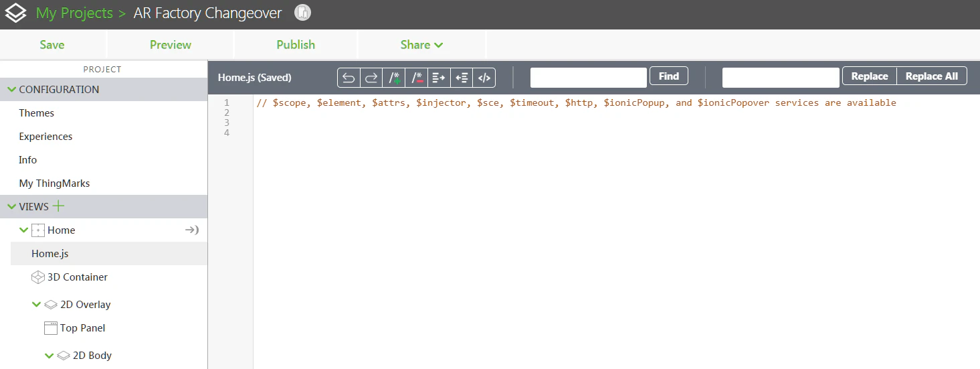Click the Studio layers logo icon
The width and height of the screenshot is (980, 369).
click(x=16, y=13)
